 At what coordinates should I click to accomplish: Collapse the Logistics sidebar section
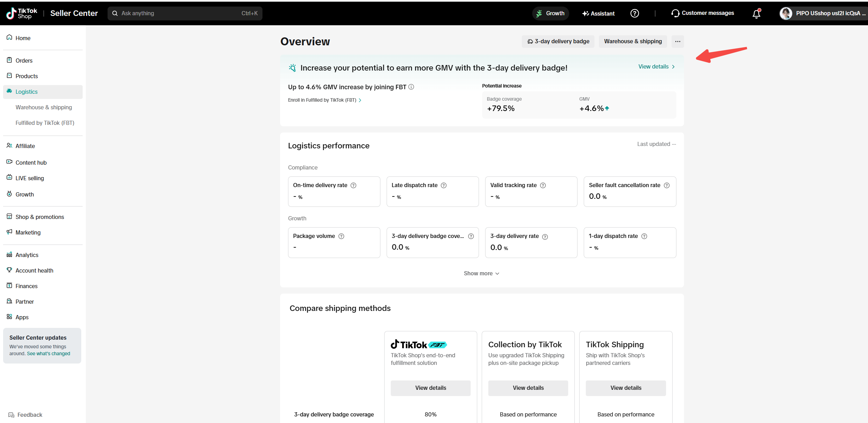click(43, 92)
